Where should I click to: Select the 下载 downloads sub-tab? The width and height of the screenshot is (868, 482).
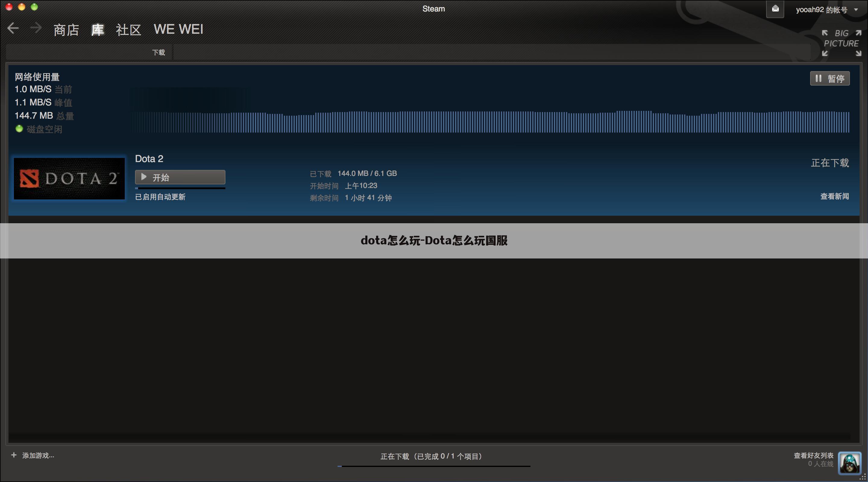(x=158, y=52)
